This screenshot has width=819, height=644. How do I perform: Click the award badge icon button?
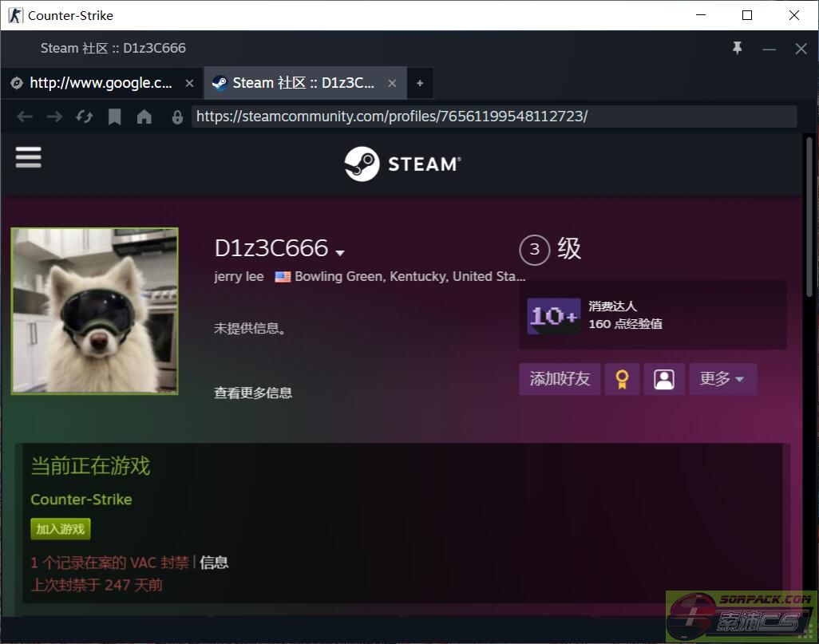click(x=622, y=379)
